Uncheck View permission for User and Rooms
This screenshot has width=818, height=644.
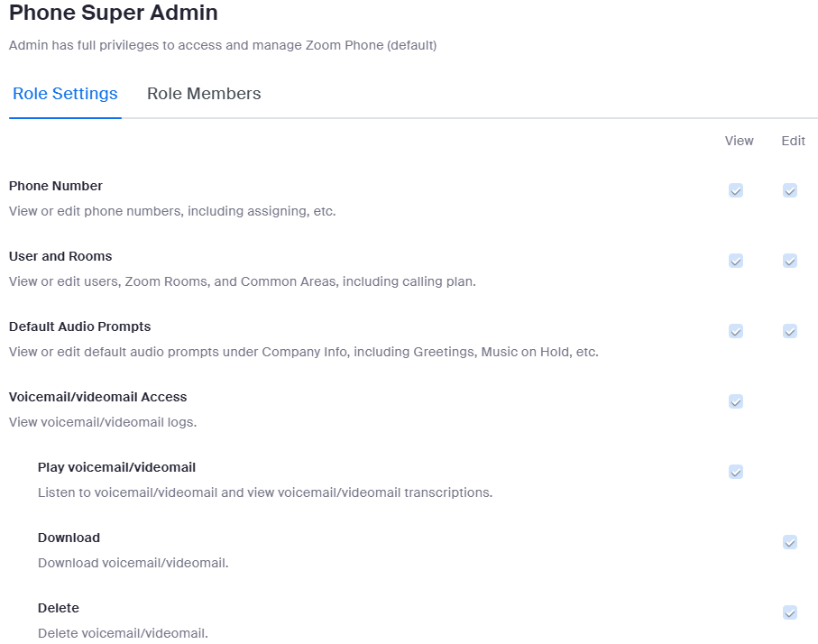tap(736, 261)
